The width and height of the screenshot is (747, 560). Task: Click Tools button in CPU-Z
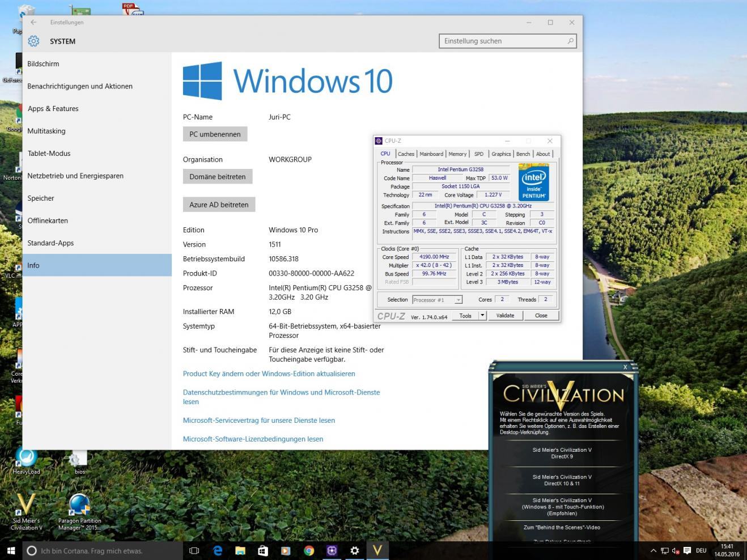(465, 316)
